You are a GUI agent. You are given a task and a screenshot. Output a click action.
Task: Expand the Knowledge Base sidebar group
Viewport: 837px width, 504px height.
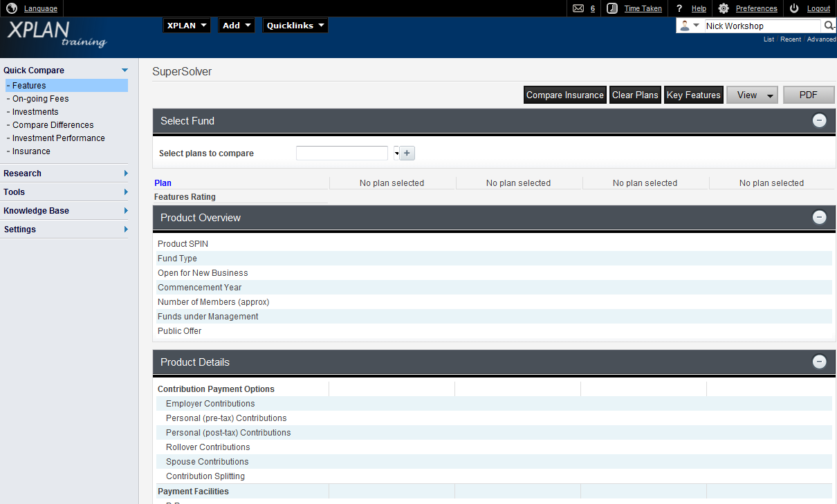(126, 210)
